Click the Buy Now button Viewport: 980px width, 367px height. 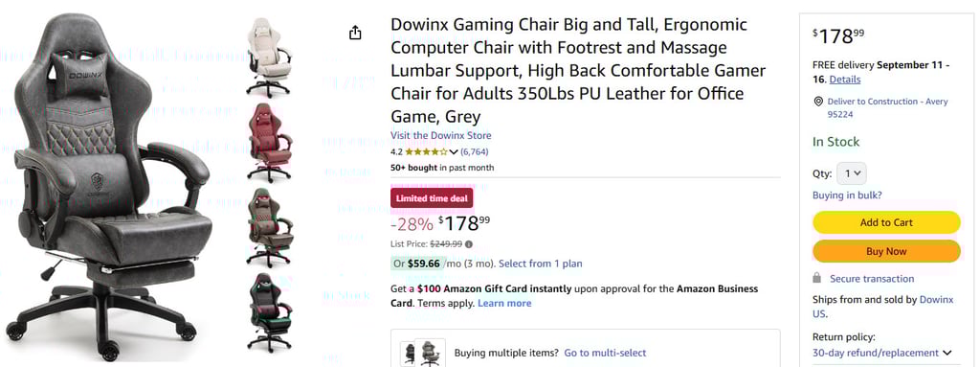pos(886,251)
